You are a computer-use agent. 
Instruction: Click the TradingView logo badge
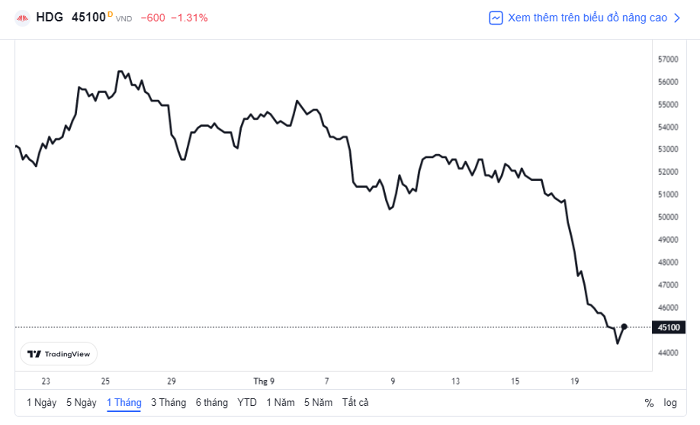[x=59, y=354]
